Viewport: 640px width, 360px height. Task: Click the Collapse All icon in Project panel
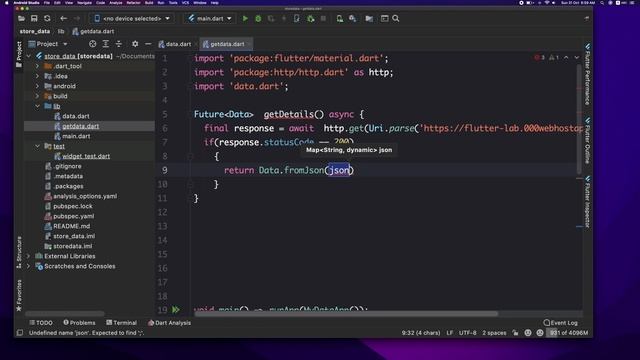pos(119,44)
